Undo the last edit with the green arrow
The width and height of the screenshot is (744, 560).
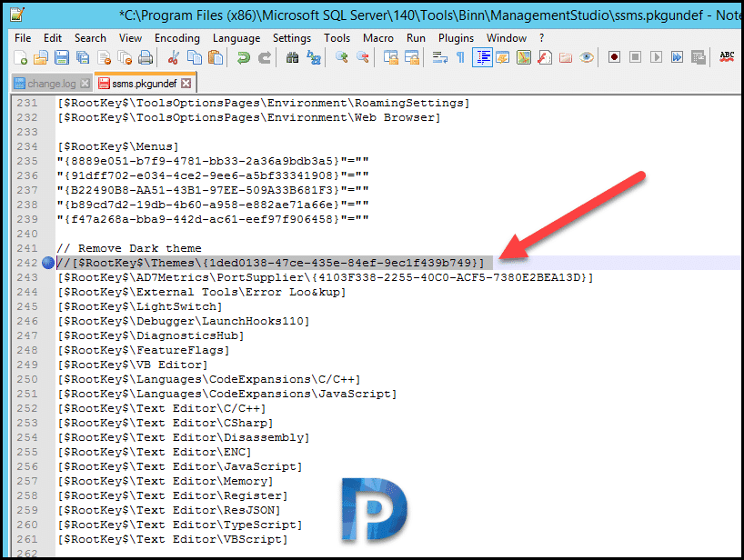[x=243, y=57]
